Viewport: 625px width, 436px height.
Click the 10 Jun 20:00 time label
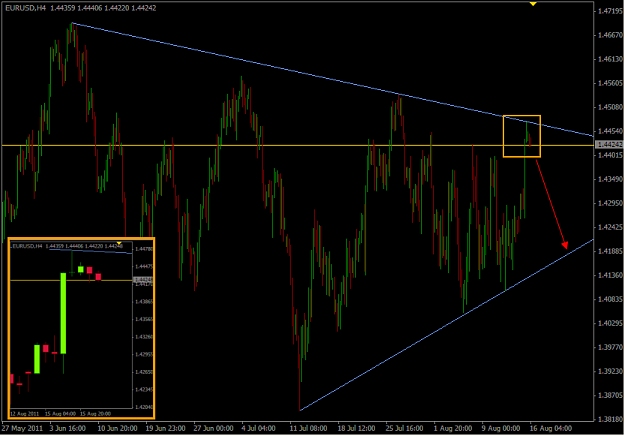[118, 428]
